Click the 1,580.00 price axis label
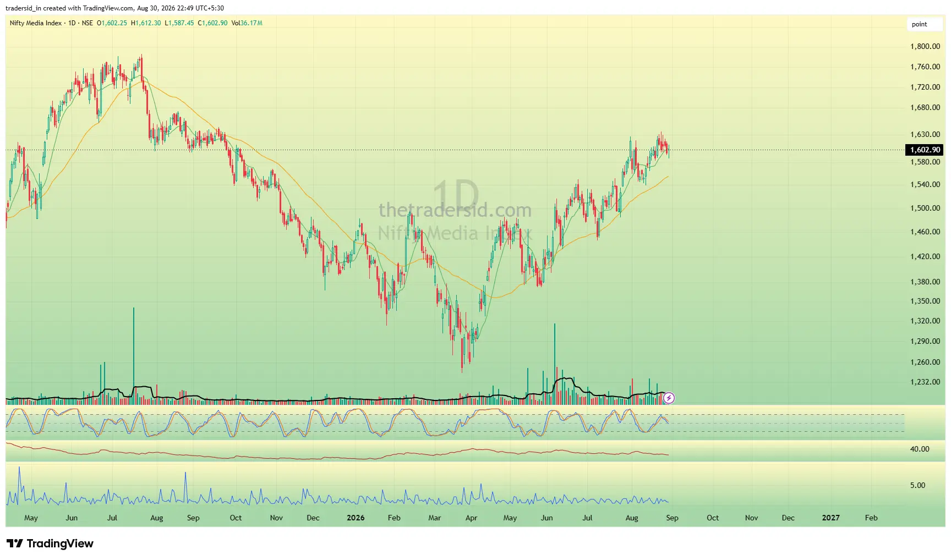This screenshot has height=560, width=951. coord(925,162)
